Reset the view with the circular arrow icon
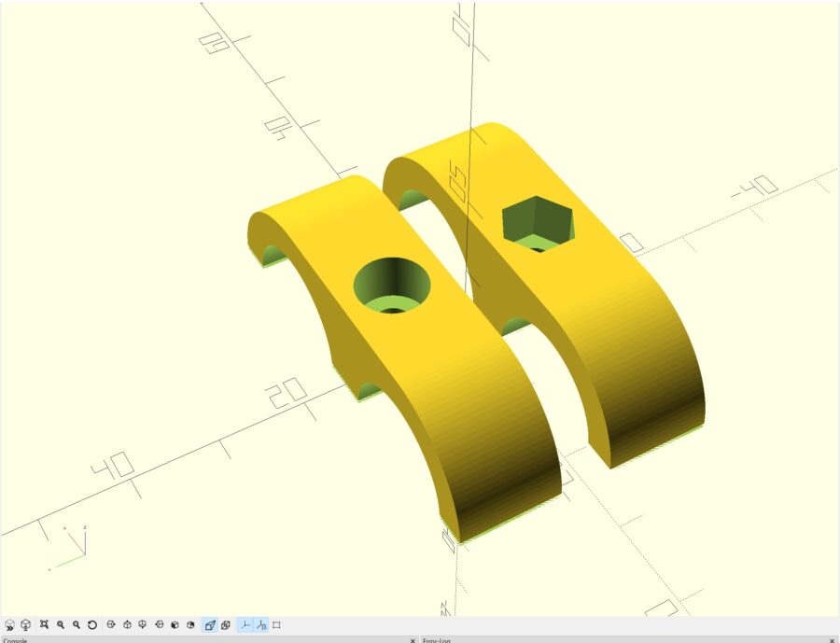Viewport: 840px width, 643px height. [92, 625]
